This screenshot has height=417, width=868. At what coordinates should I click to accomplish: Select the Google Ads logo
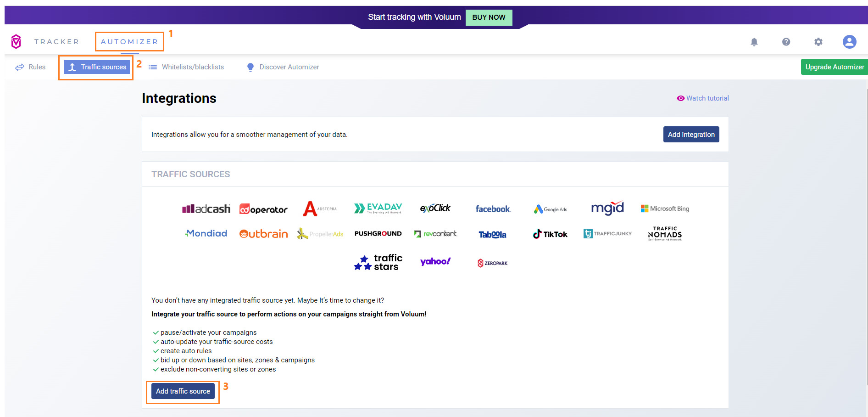tap(550, 209)
